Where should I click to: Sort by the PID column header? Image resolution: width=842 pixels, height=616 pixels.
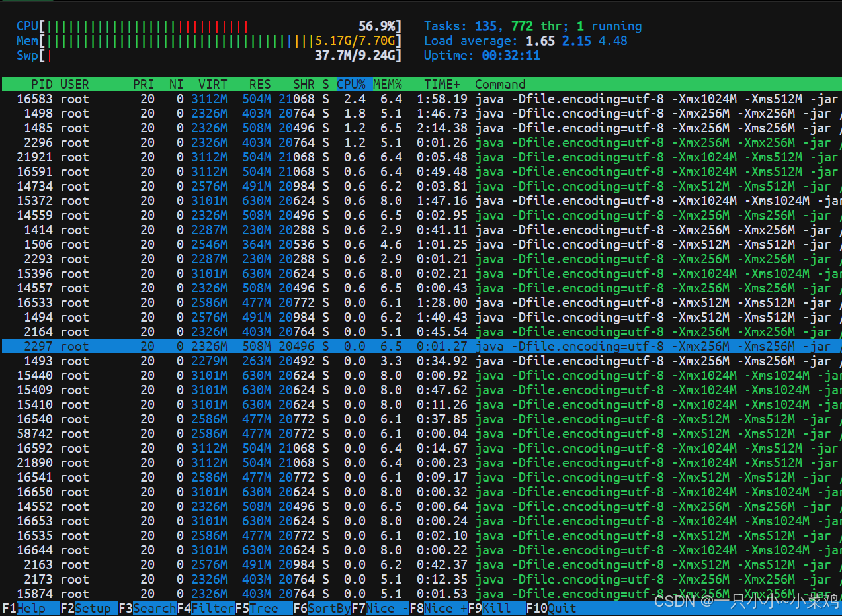coord(42,84)
